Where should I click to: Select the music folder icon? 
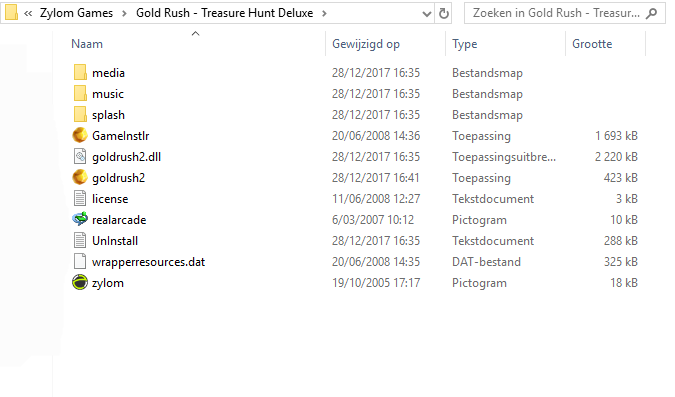[80, 93]
